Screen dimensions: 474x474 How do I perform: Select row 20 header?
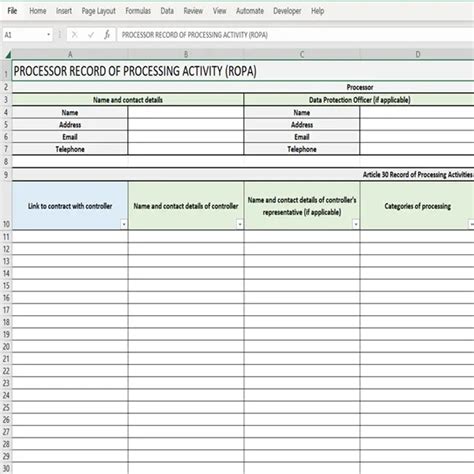click(x=6, y=346)
